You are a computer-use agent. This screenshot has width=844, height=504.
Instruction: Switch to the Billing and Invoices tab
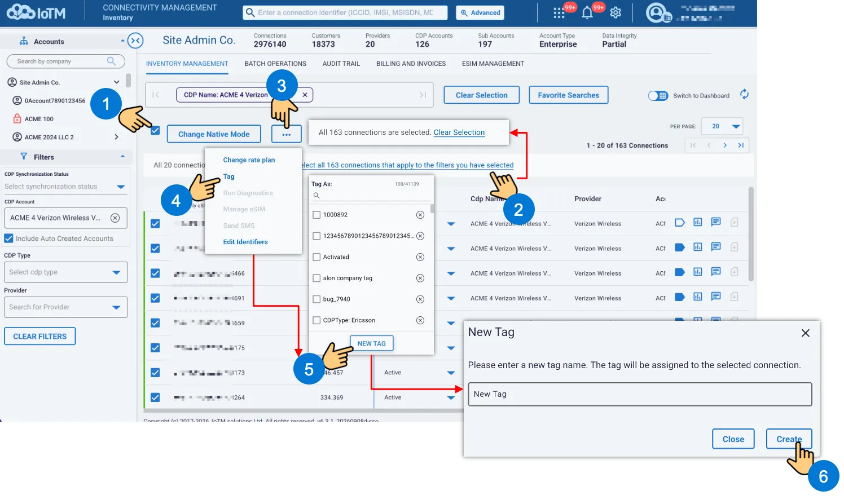(411, 64)
